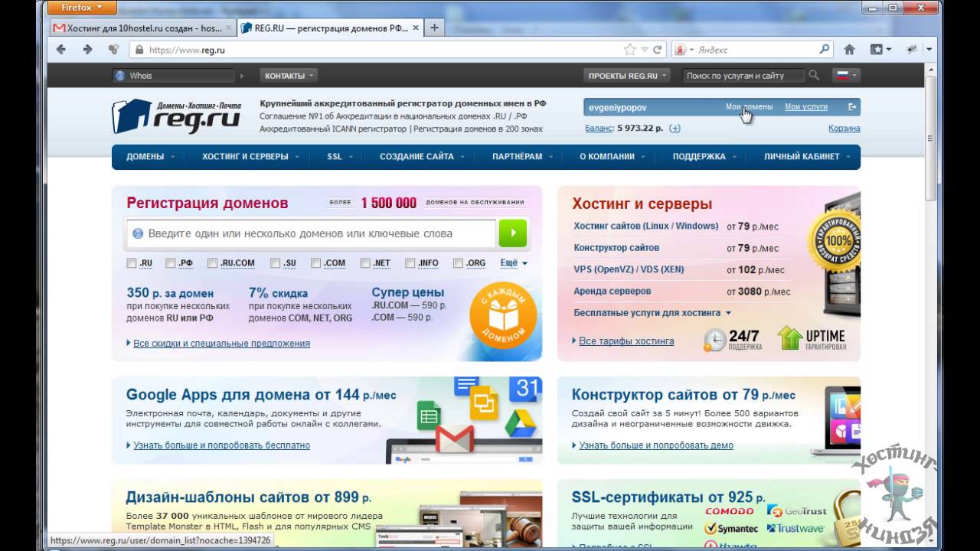Open Мои домены link
The width and height of the screenshot is (980, 551).
[749, 107]
